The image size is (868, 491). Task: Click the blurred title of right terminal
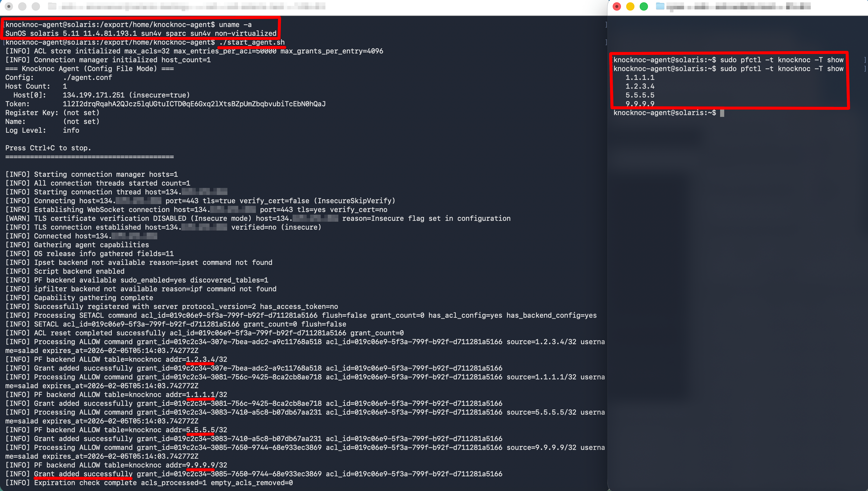click(738, 6)
